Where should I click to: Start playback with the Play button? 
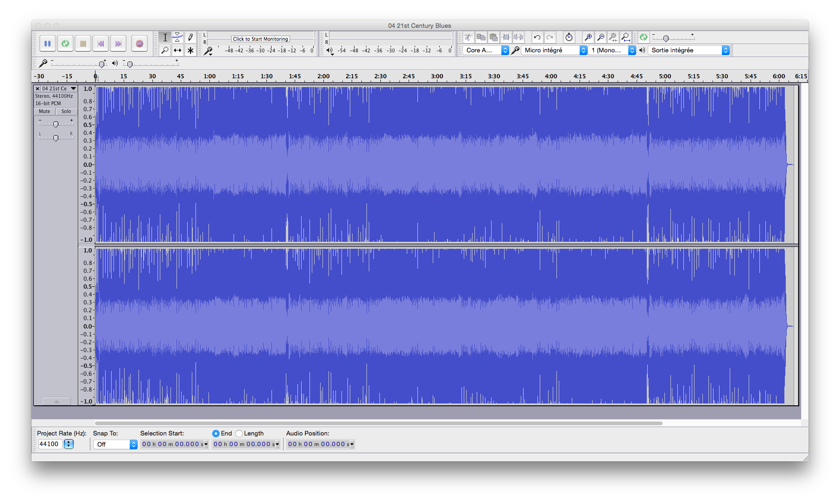[x=65, y=43]
